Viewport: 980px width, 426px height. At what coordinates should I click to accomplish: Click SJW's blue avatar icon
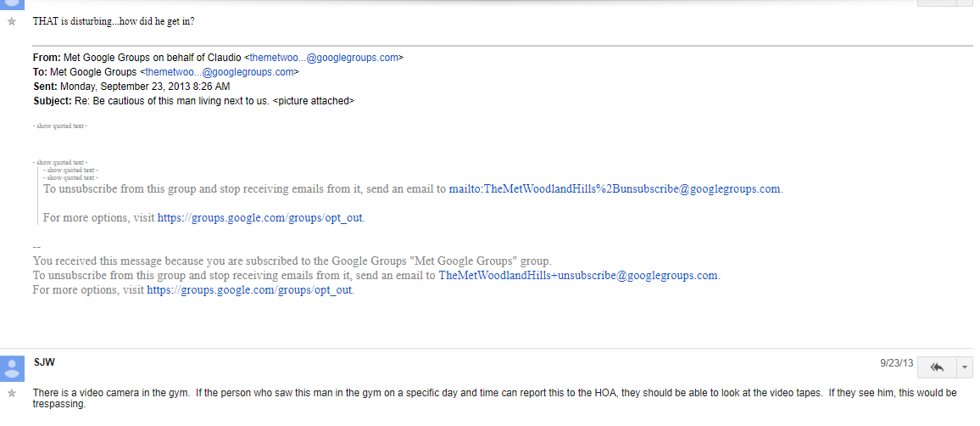tap(12, 367)
